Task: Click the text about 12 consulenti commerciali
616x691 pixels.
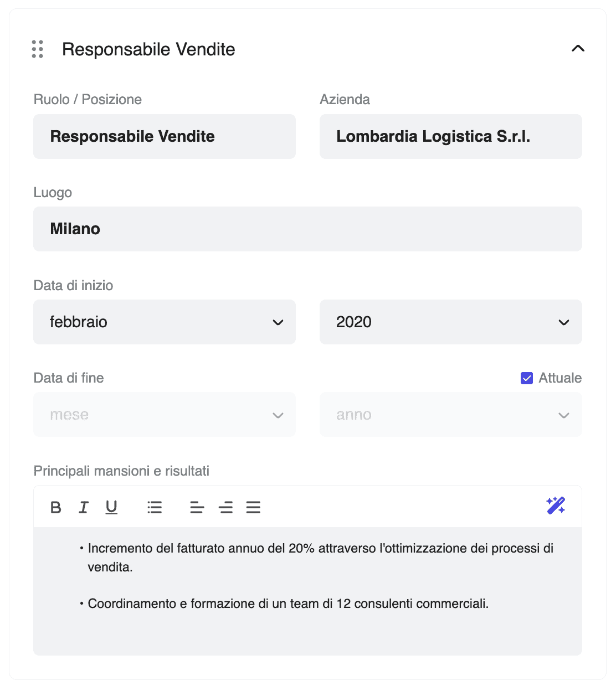Action: click(x=288, y=604)
